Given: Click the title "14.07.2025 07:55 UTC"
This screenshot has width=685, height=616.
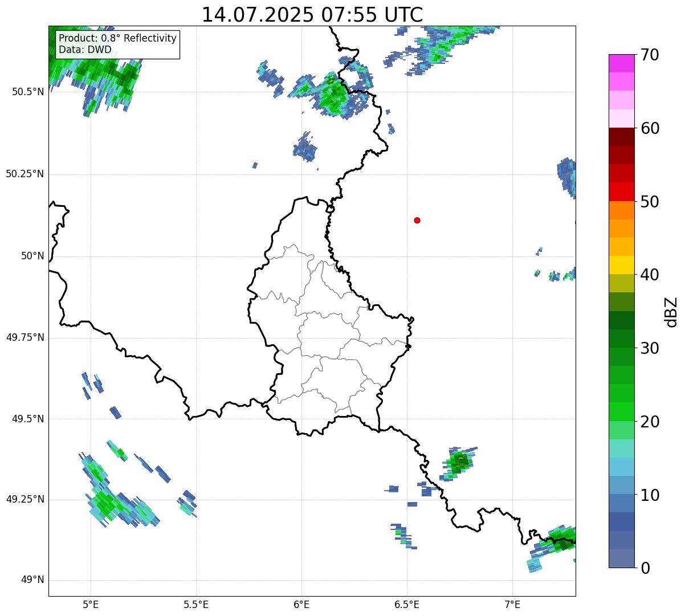Looking at the screenshot, I should tap(312, 15).
